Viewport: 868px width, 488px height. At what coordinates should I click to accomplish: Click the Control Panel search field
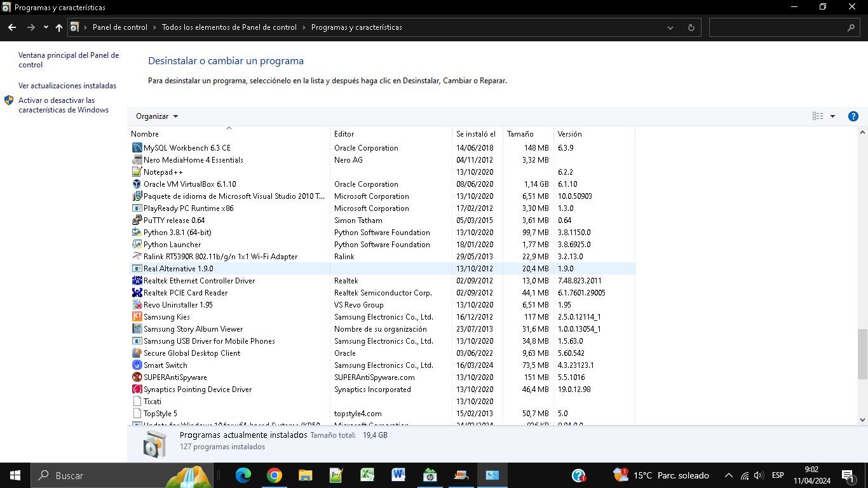[x=785, y=27]
